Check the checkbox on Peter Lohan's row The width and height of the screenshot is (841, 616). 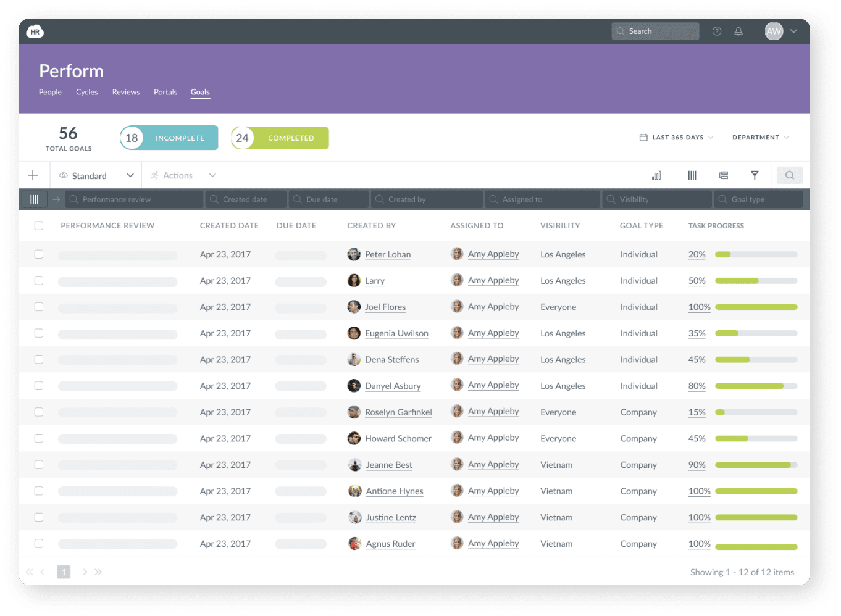[x=39, y=254]
